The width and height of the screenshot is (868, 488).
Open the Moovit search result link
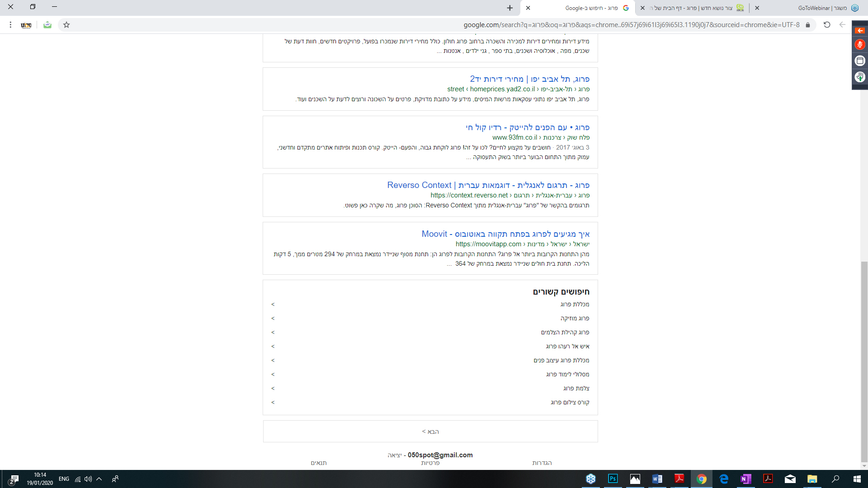point(505,234)
